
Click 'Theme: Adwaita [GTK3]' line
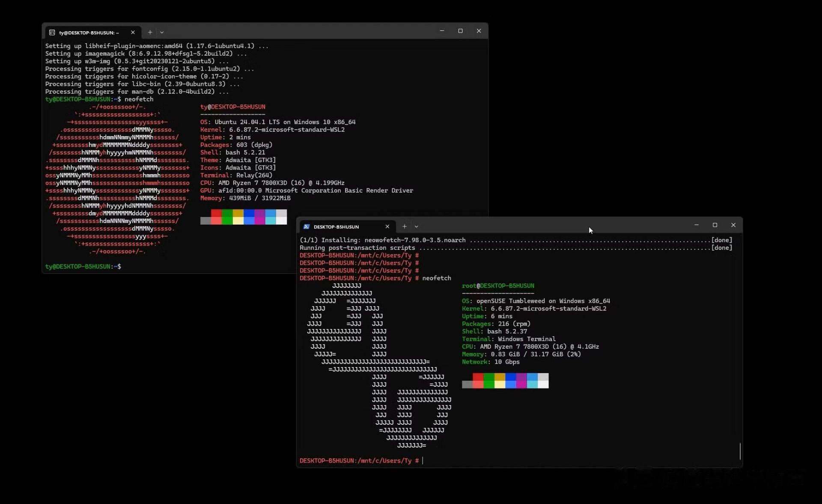tap(238, 160)
